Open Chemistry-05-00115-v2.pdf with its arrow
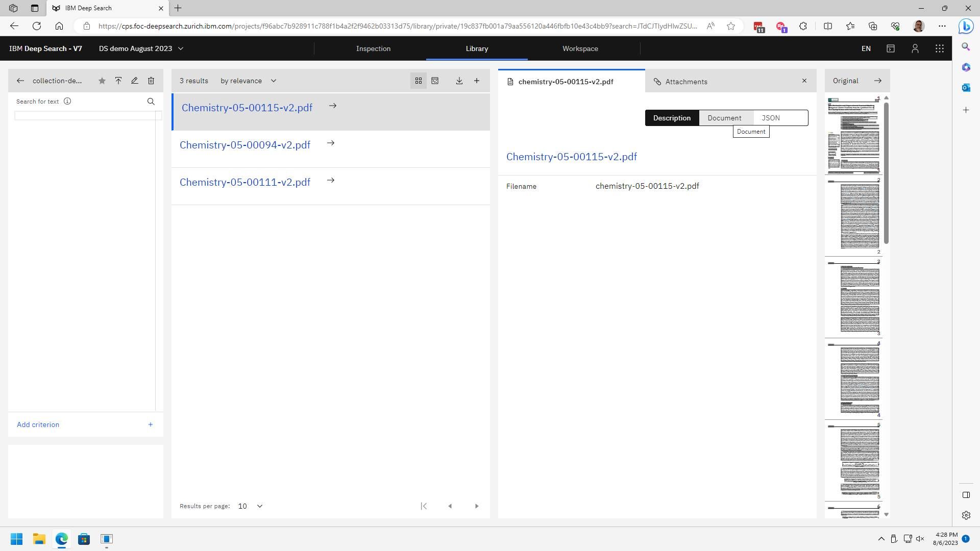The image size is (980, 551). 333,106
